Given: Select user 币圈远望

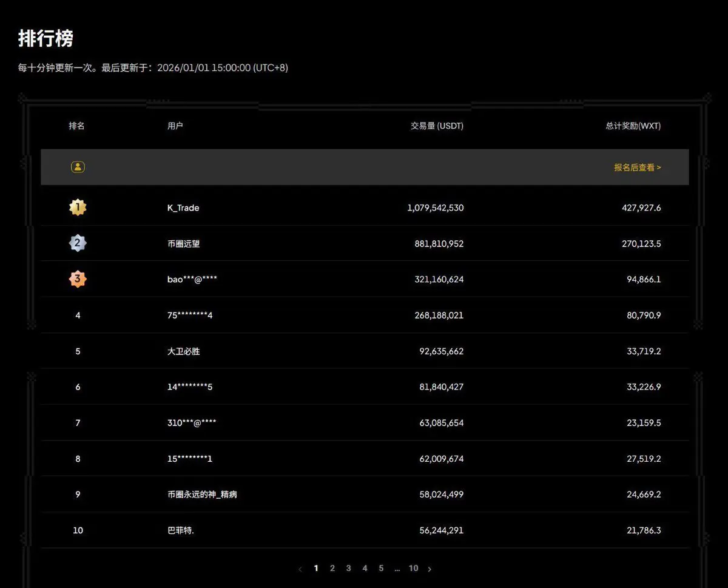Looking at the screenshot, I should click(183, 243).
